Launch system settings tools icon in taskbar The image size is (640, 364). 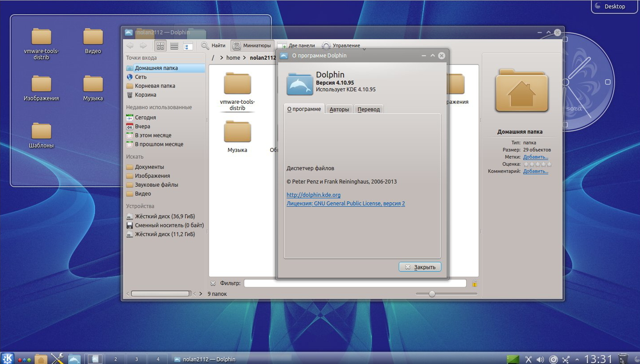[x=57, y=359]
